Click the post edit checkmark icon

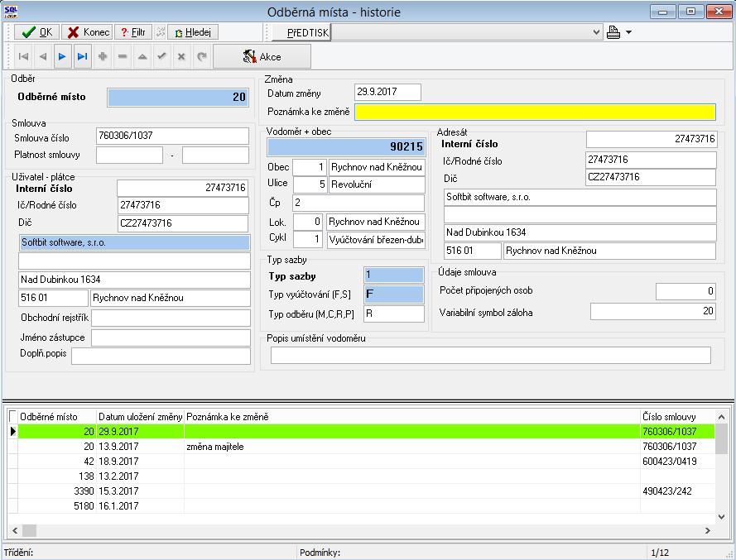[161, 57]
